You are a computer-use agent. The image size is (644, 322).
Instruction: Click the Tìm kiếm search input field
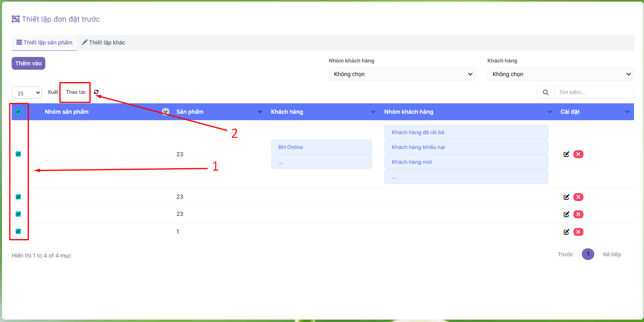click(x=593, y=93)
